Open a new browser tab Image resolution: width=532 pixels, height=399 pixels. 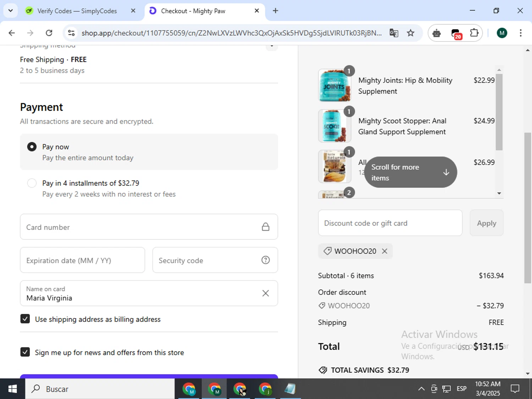pos(275,11)
